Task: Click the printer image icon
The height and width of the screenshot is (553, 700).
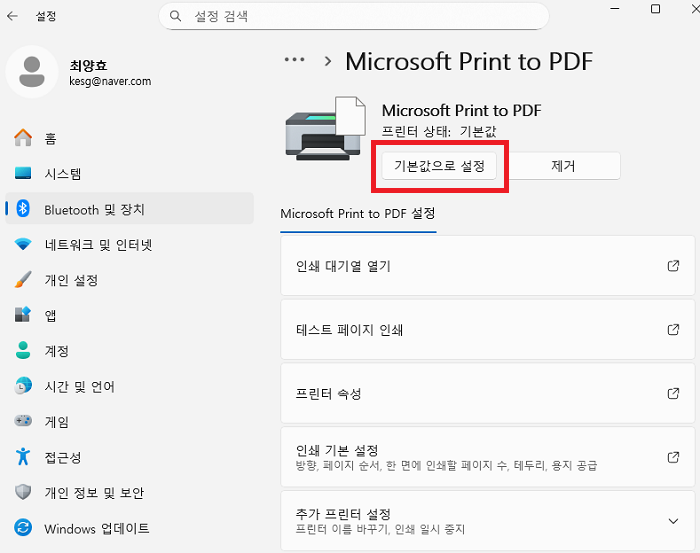Action: point(325,129)
